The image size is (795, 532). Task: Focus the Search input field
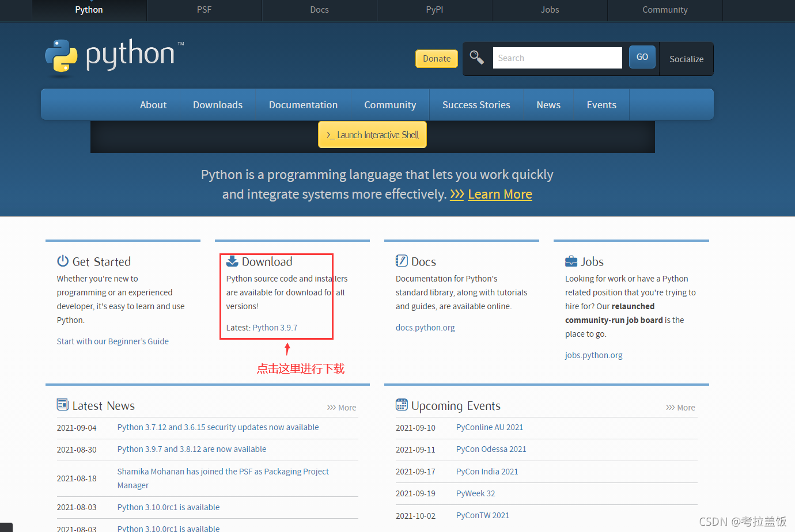(x=558, y=58)
